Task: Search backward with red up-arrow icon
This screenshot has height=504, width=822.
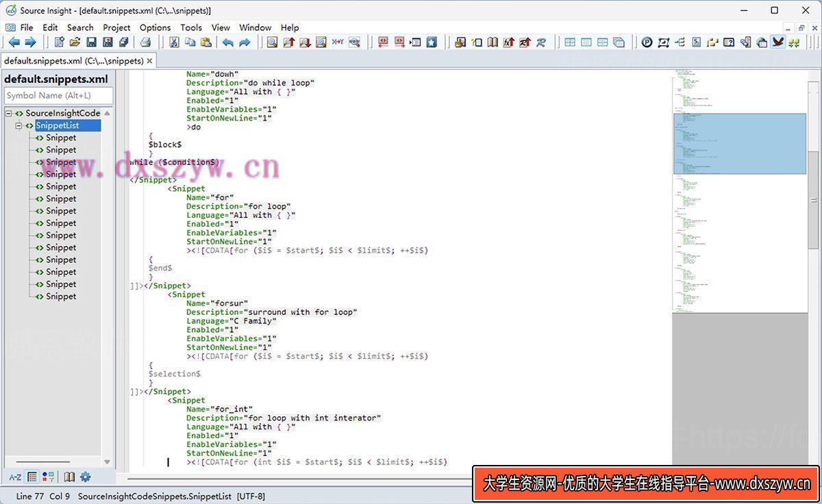Action: pos(288,42)
